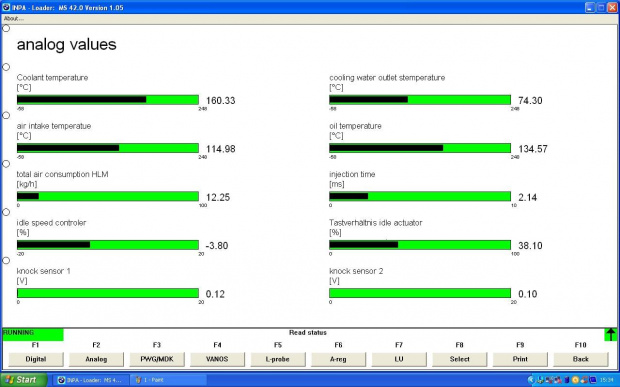Select radio circle beside air intake temperature
The image size is (620, 387).
[x=6, y=115]
